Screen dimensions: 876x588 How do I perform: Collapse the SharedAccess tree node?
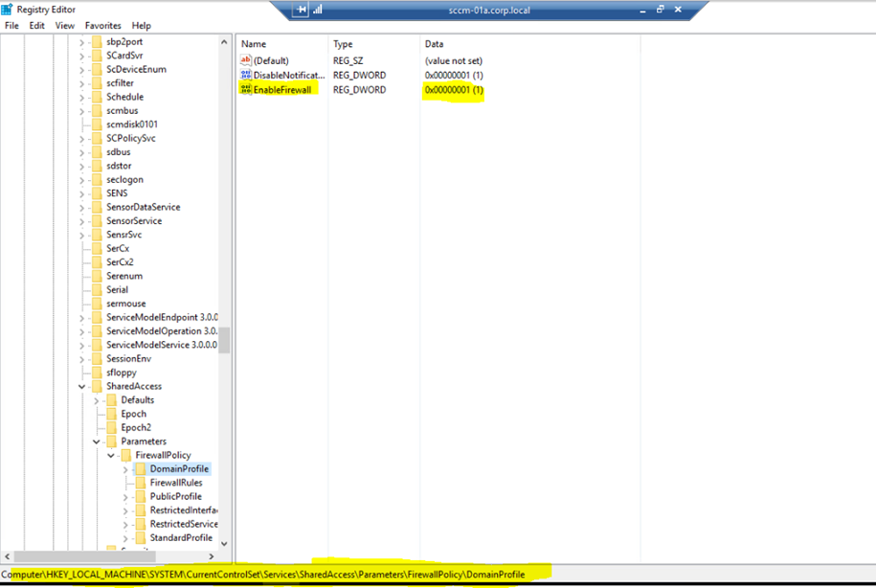[x=81, y=386]
